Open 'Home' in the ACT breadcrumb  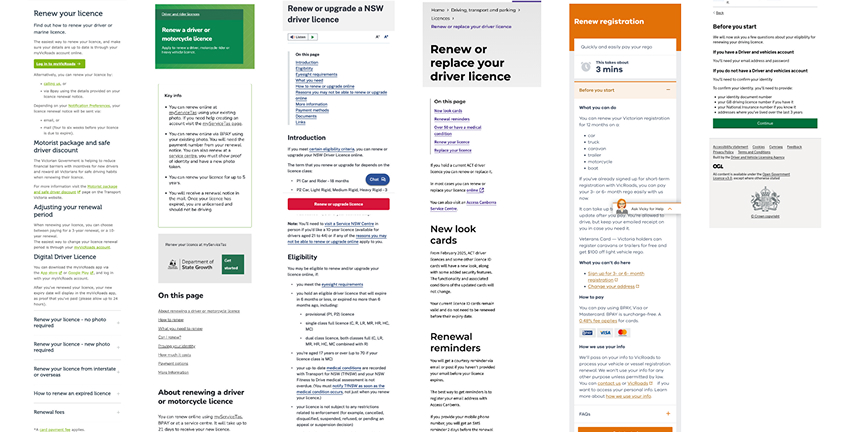(x=437, y=10)
